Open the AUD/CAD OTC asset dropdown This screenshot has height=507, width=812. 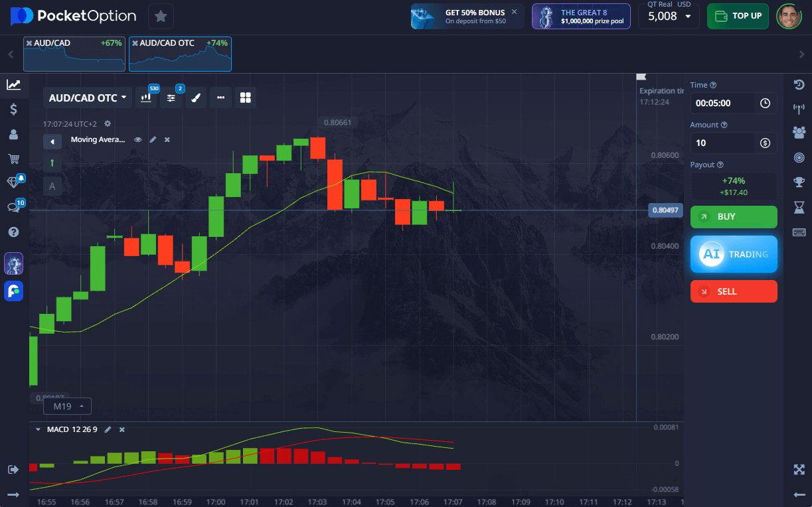point(88,98)
